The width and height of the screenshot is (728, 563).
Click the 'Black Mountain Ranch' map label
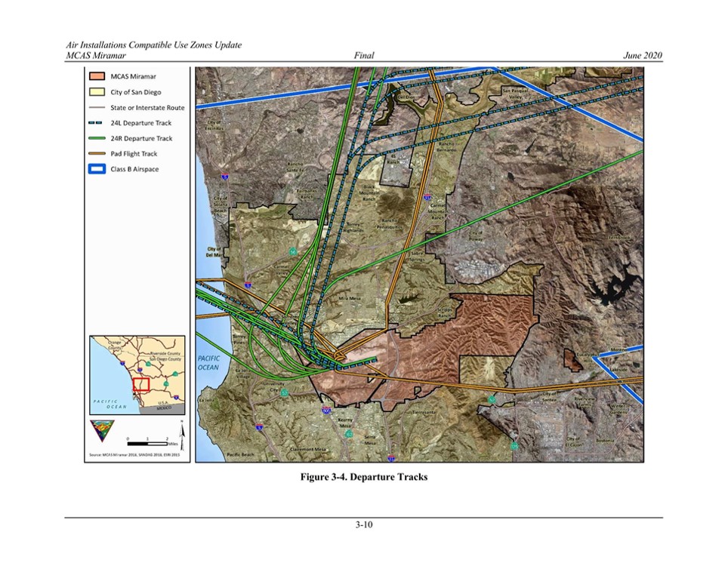[369, 192]
